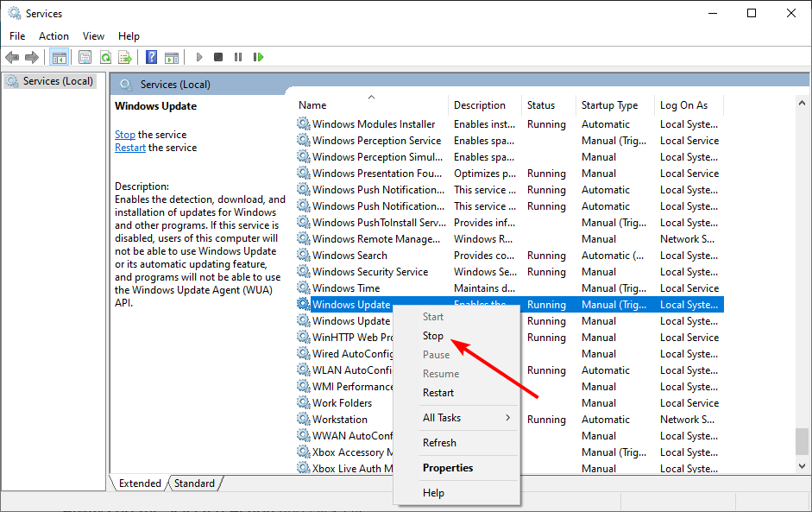Click the Restart Service toolbar icon
Image resolution: width=812 pixels, height=512 pixels.
tap(258, 57)
